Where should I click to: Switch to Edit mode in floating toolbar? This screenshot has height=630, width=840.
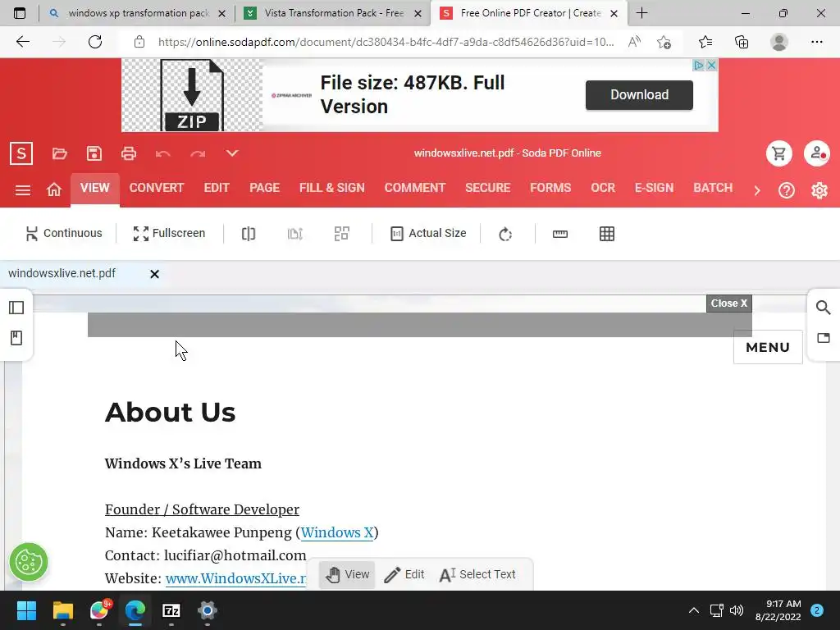tap(404, 574)
